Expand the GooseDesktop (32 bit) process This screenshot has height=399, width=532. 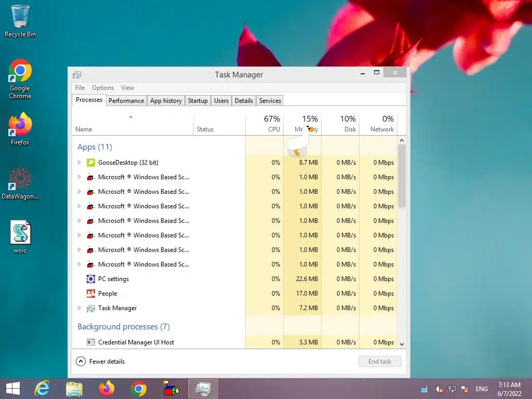click(x=79, y=163)
